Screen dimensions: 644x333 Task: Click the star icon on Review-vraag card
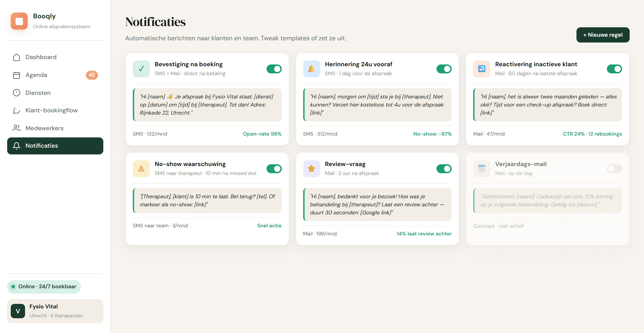point(311,169)
